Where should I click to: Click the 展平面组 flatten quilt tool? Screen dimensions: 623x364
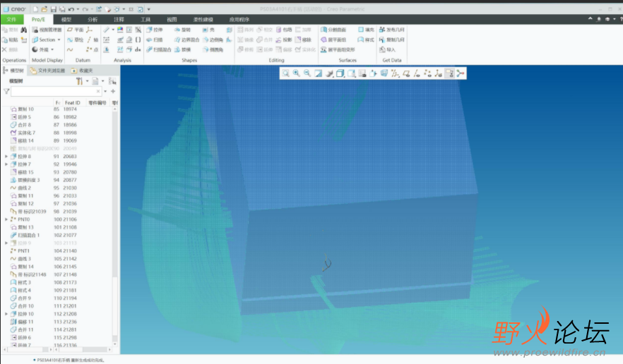coord(333,40)
